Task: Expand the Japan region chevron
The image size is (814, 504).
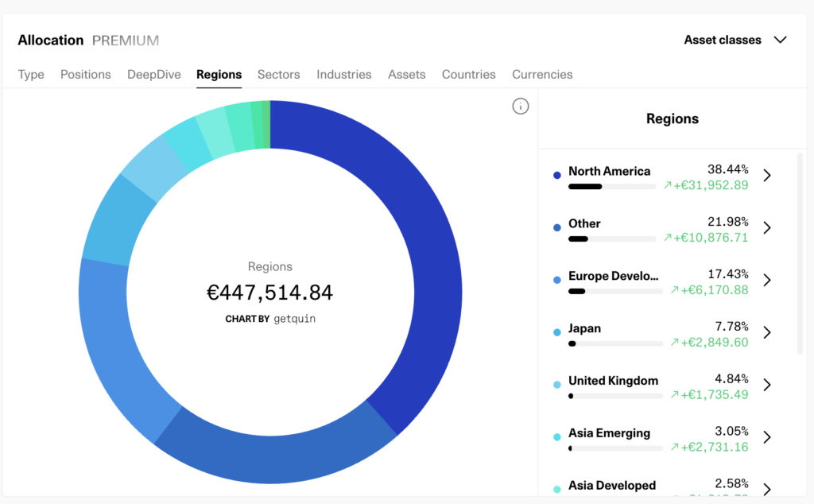Action: (767, 333)
